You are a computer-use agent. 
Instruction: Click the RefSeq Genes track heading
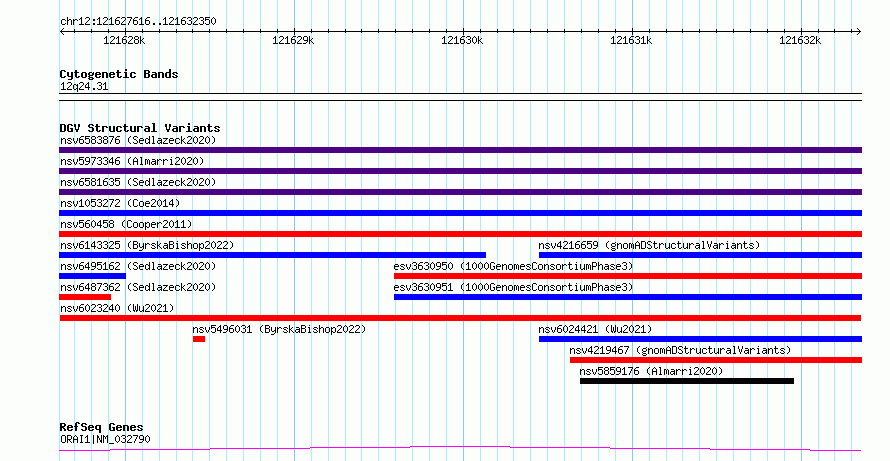102,427
